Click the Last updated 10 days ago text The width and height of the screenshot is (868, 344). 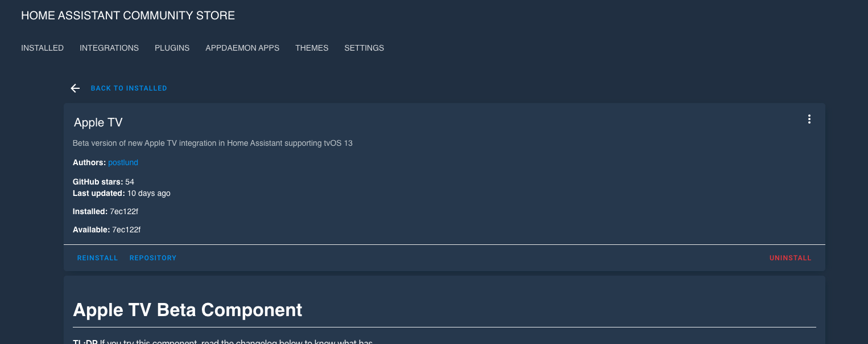pos(148,193)
